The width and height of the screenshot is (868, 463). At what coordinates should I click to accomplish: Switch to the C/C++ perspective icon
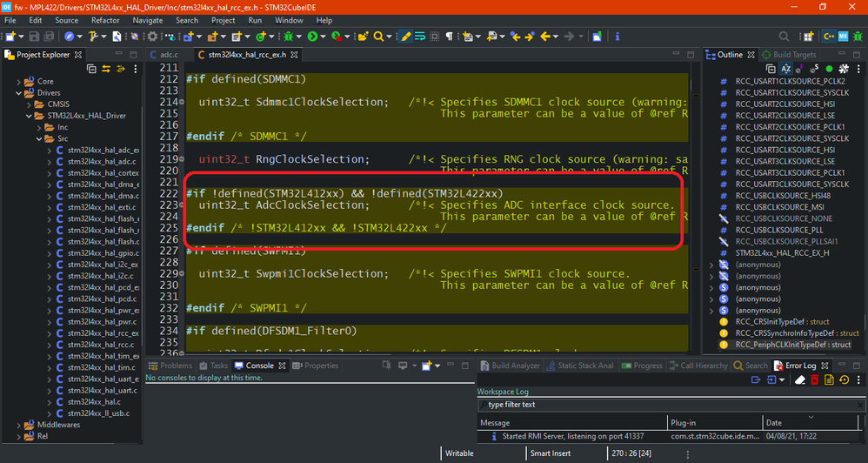point(829,37)
